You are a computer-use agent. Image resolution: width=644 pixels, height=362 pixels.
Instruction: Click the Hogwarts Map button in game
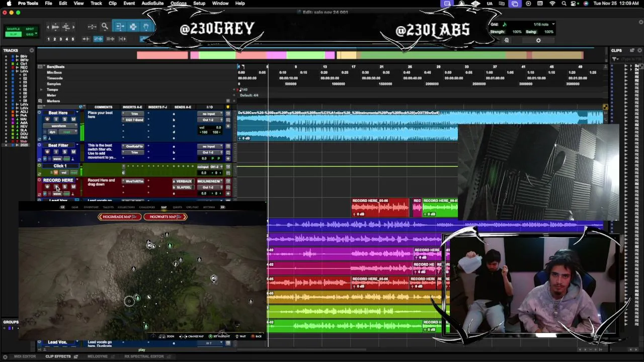point(165,217)
